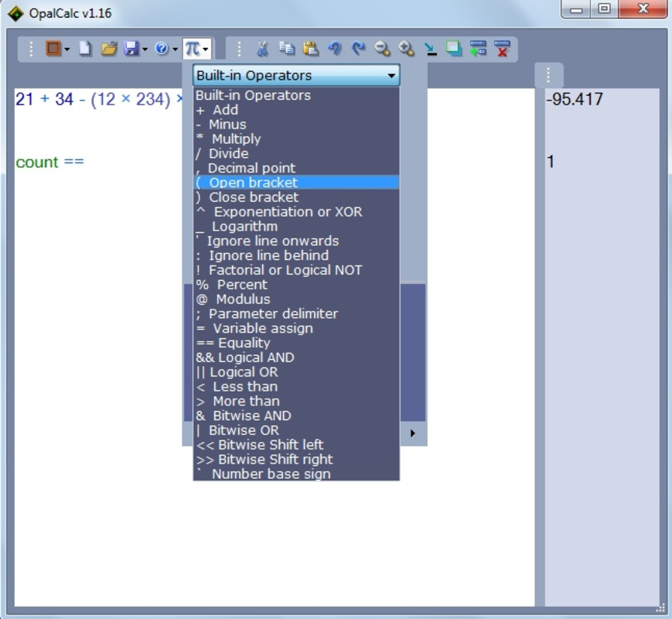Click the -95.417 result value

575,99
